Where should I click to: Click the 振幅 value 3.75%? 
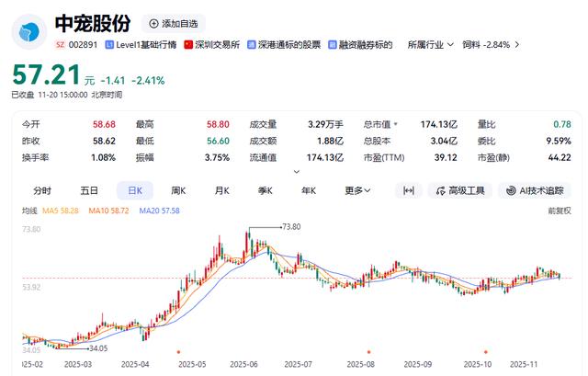pyautogui.click(x=217, y=157)
